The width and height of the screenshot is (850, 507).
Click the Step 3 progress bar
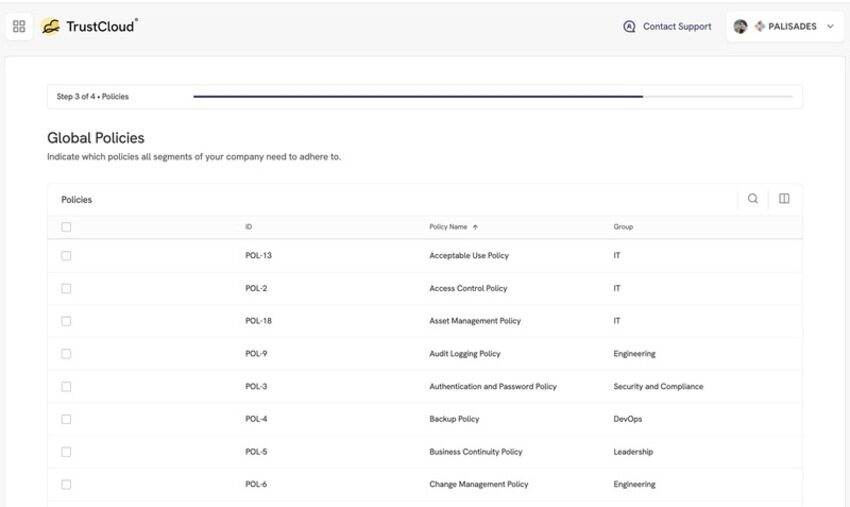click(x=493, y=97)
